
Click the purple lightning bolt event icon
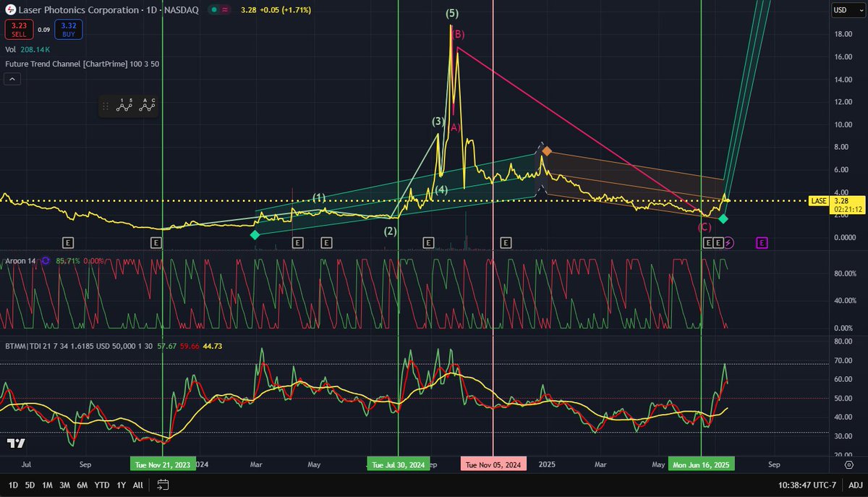pos(728,242)
